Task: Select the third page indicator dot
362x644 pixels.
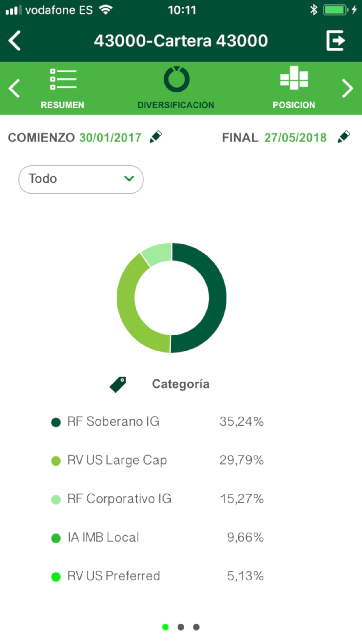Action: tap(196, 627)
